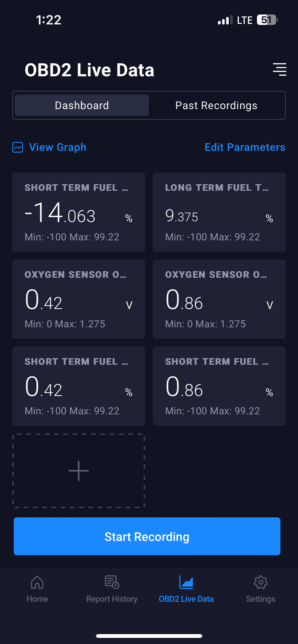
Task: Tap the plus icon to add parameter
Action: [x=79, y=471]
